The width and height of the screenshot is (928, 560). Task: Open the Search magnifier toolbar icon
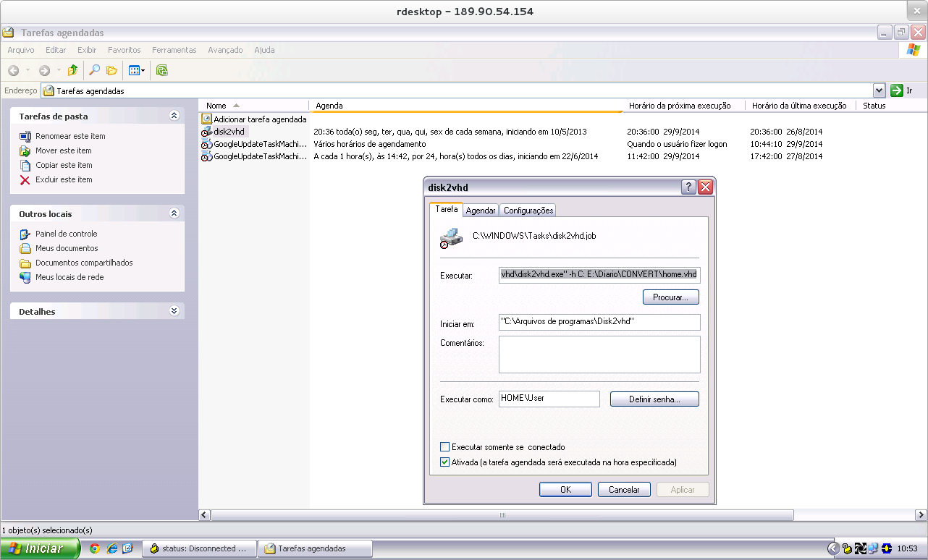(94, 70)
